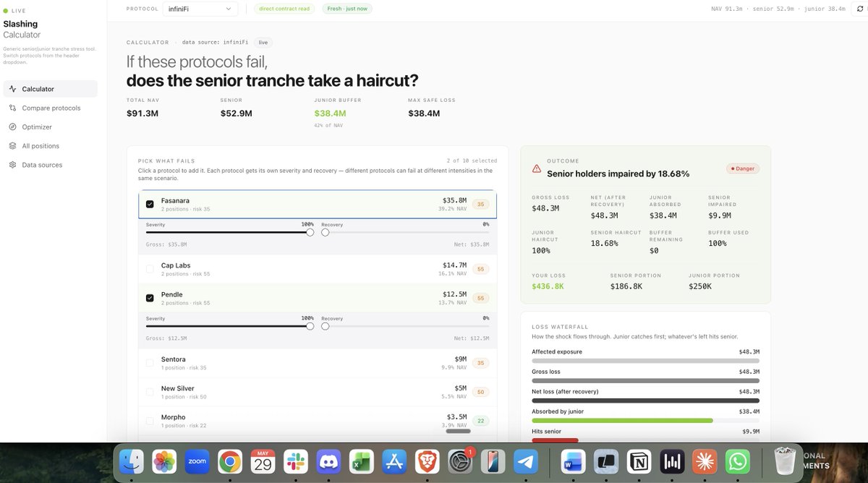Open App Store from the dock

(x=394, y=462)
